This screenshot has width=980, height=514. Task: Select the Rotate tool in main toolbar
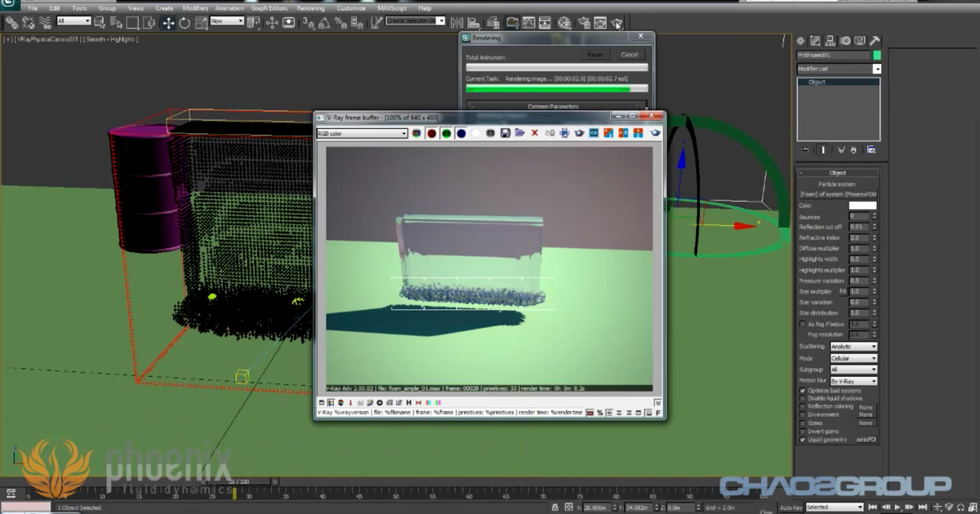[185, 23]
